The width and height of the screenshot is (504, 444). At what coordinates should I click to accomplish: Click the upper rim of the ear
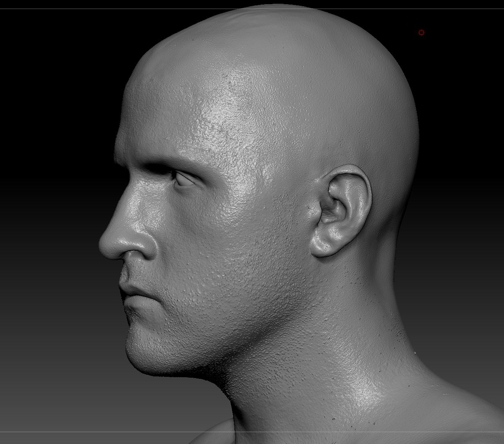(352, 171)
